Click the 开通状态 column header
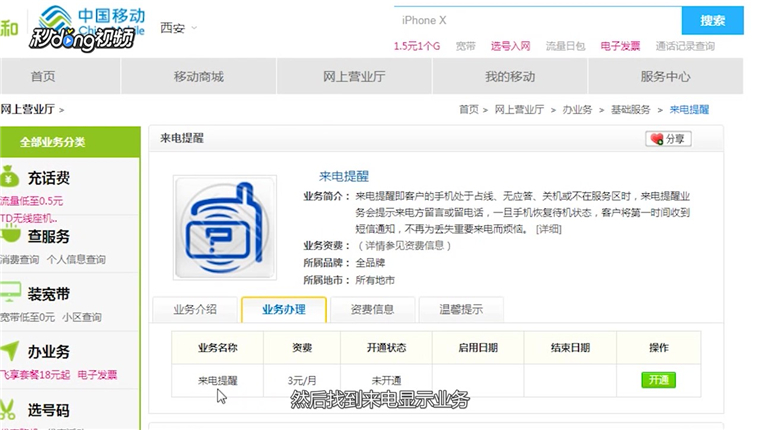760x430 pixels. coord(386,348)
